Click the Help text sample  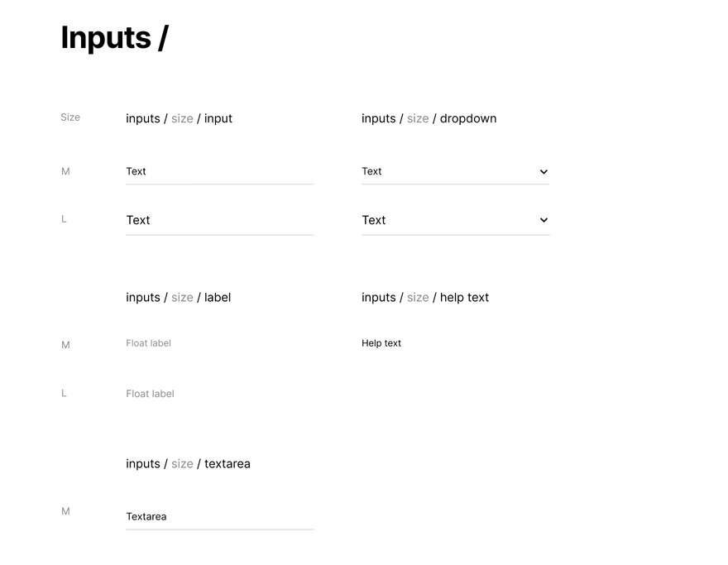(x=381, y=343)
